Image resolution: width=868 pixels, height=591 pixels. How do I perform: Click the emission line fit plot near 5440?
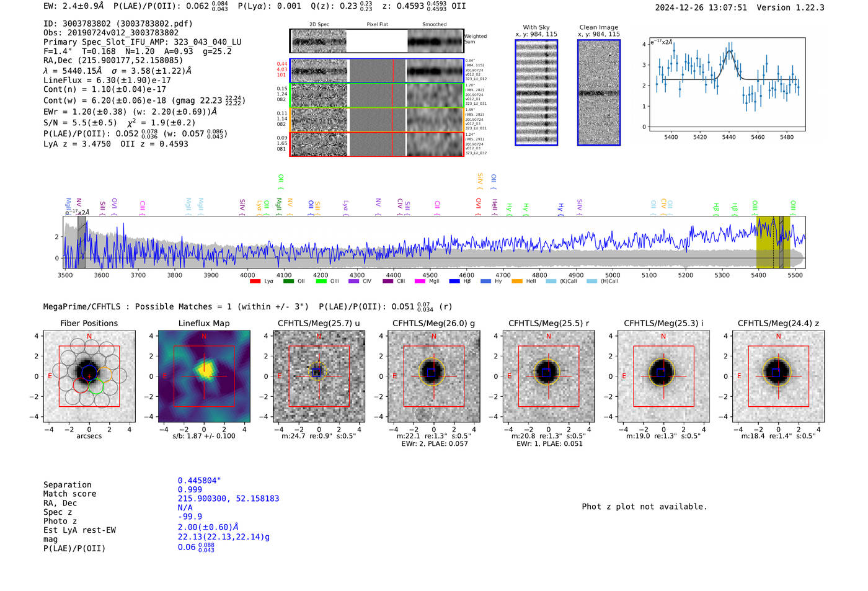pyautogui.click(x=727, y=84)
